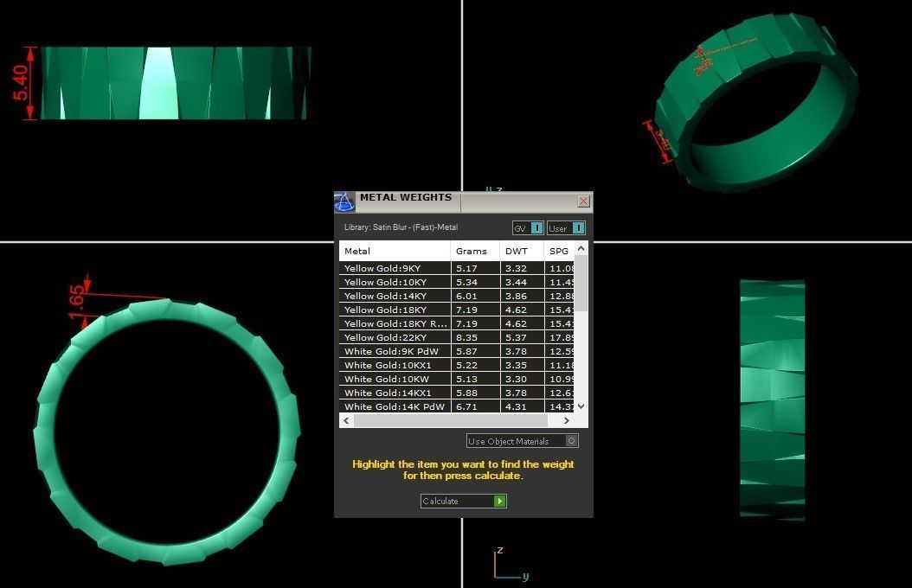
Task: Toggle the GV library switch
Action: (528, 228)
